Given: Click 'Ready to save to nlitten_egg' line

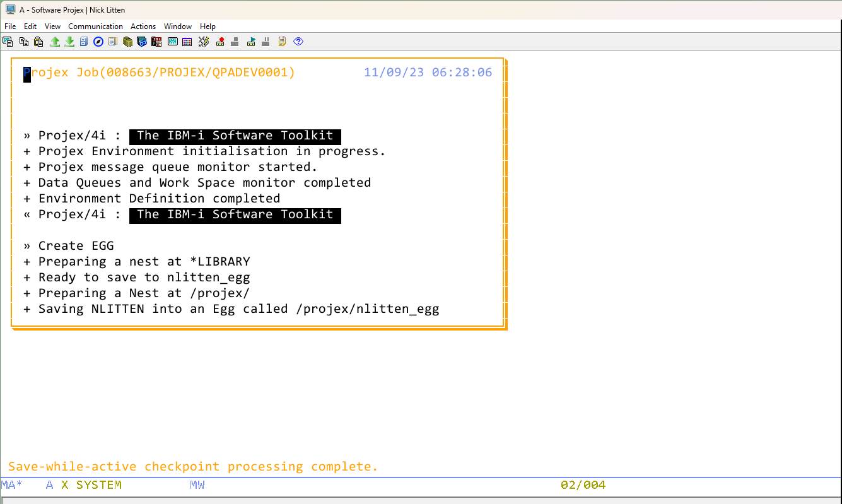Looking at the screenshot, I should tap(137, 278).
